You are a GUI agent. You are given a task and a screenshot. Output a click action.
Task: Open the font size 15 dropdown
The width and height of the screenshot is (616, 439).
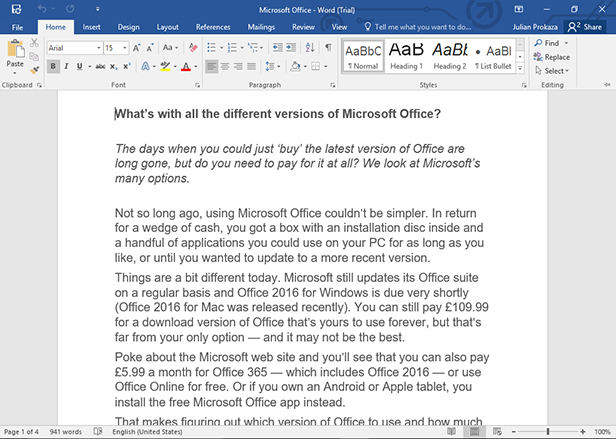pos(125,48)
